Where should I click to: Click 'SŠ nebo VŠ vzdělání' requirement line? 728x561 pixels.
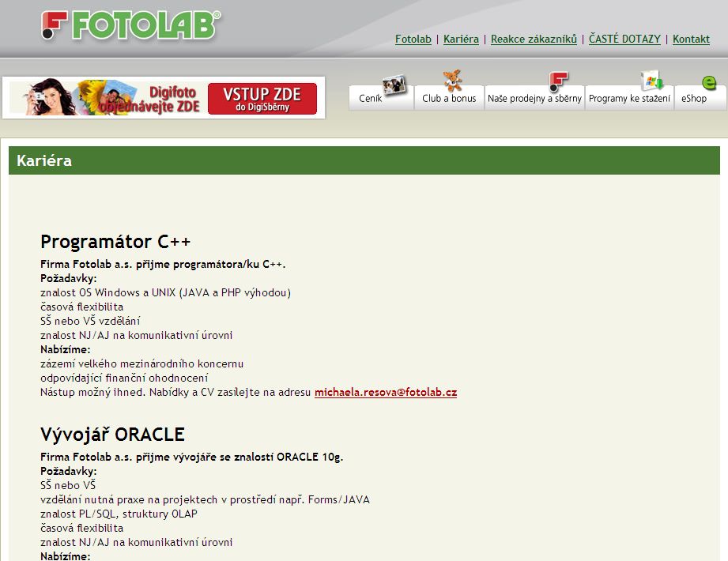[x=90, y=321]
